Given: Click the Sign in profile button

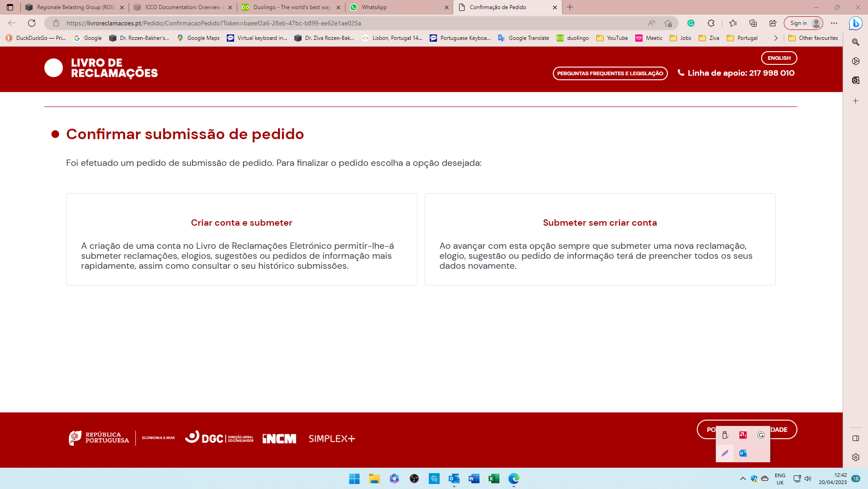Looking at the screenshot, I should 804,23.
